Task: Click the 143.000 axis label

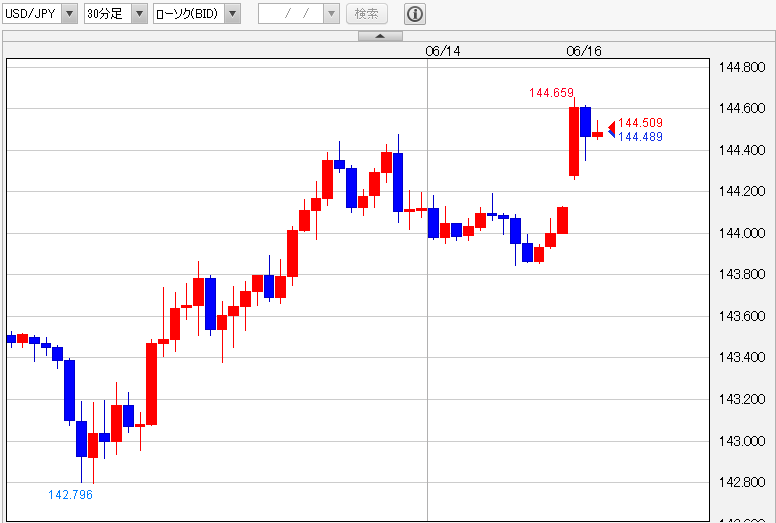Action: point(742,441)
